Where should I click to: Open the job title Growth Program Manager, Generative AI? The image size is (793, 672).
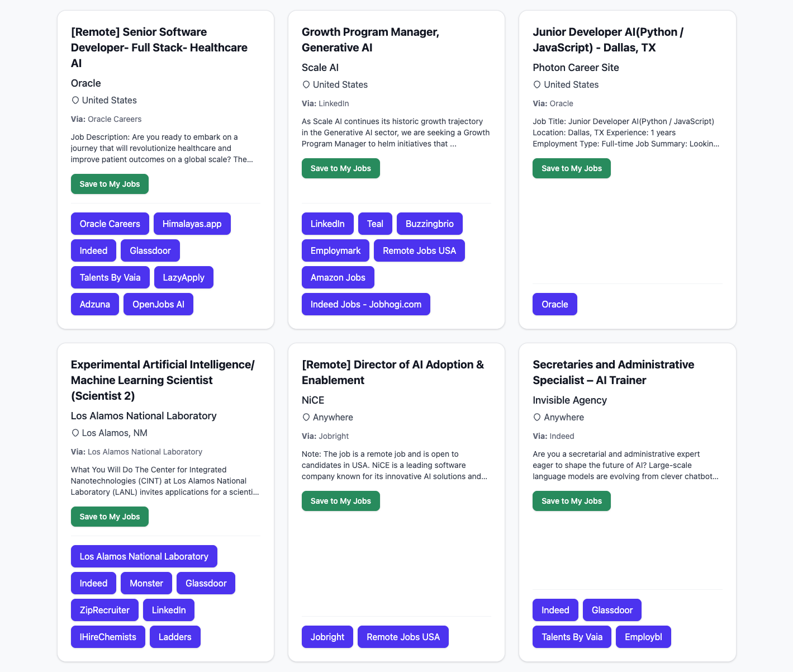point(371,40)
